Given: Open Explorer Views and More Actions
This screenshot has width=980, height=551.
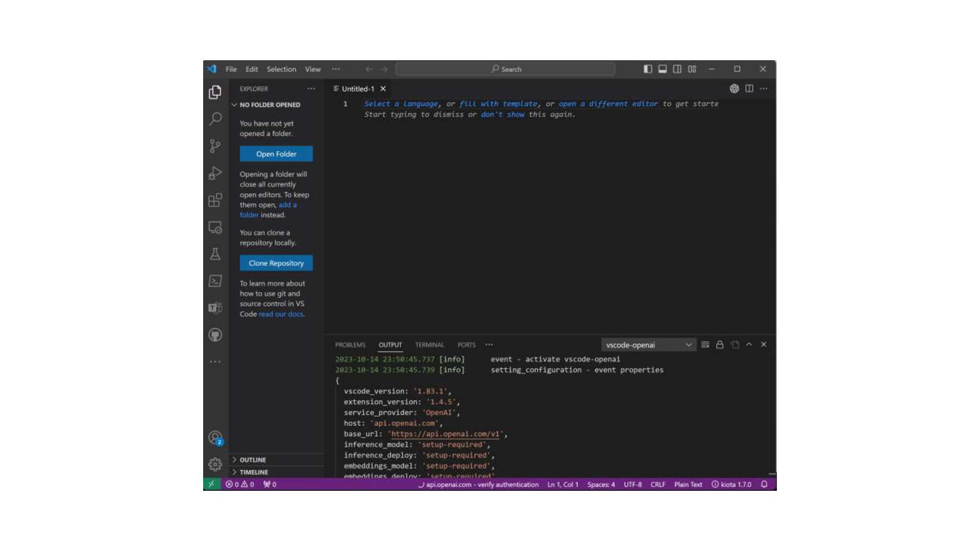Looking at the screenshot, I should tap(311, 89).
